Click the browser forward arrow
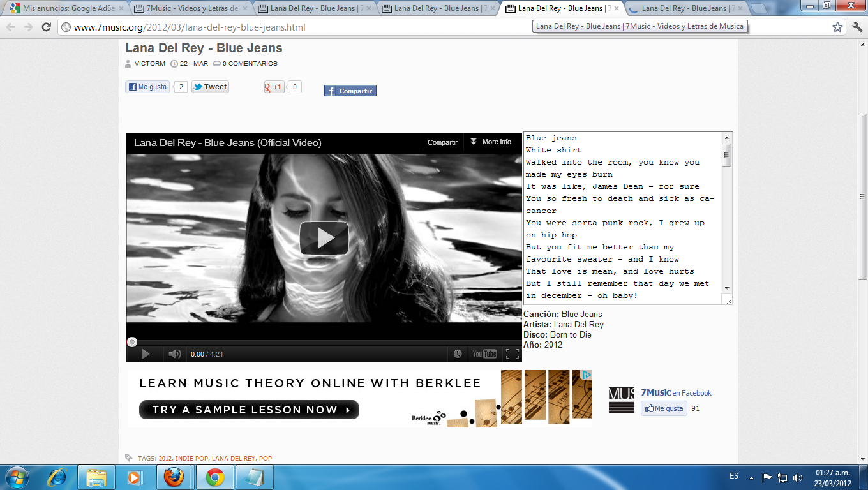The image size is (868, 490). point(28,27)
